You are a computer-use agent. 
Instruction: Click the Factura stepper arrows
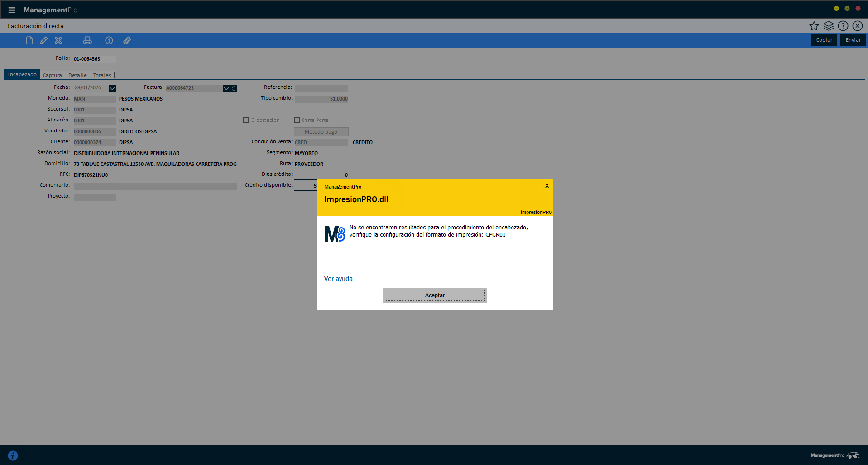[x=234, y=88]
